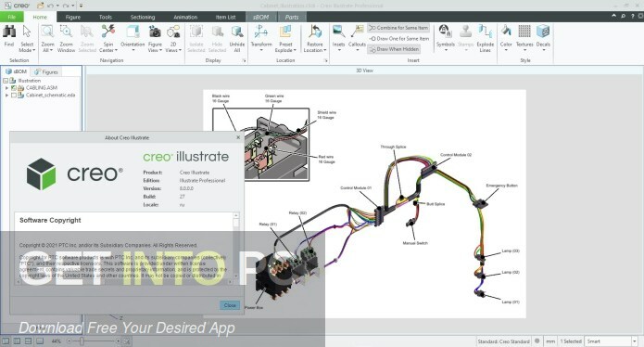644x347 pixels.
Task: Expand the Location group dialog launcher
Action: (x=325, y=60)
